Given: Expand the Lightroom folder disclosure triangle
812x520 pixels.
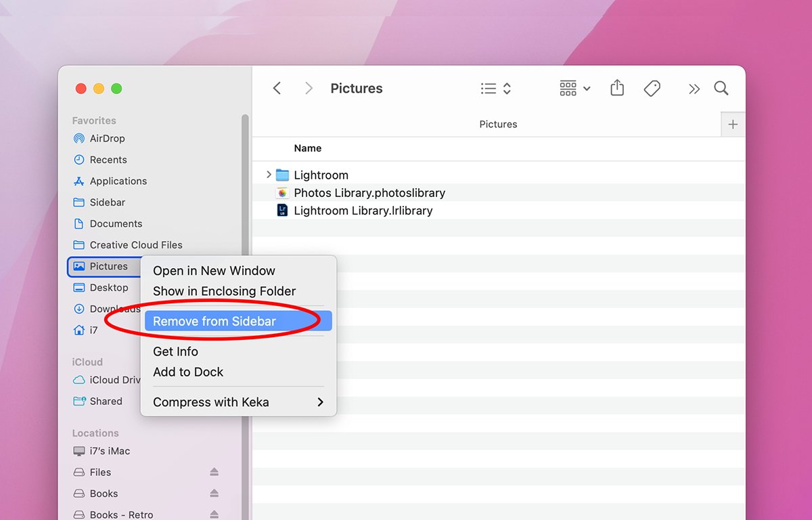Looking at the screenshot, I should click(269, 175).
